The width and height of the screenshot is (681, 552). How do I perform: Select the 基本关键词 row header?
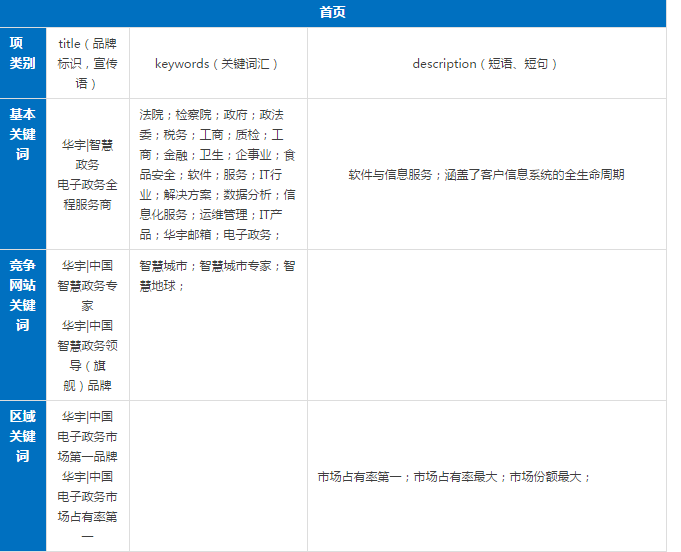[22, 134]
